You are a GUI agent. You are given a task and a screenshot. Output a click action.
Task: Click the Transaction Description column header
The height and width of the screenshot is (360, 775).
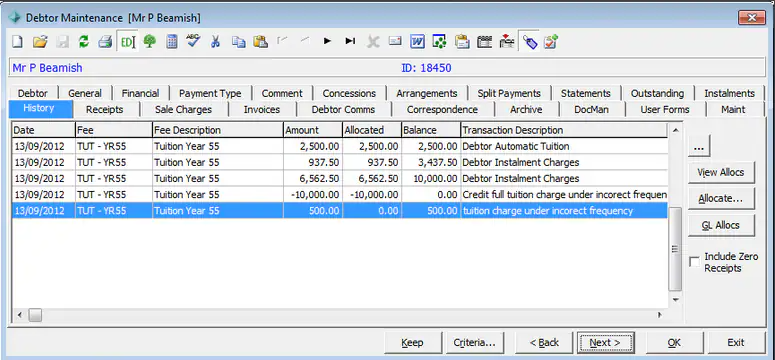point(564,130)
